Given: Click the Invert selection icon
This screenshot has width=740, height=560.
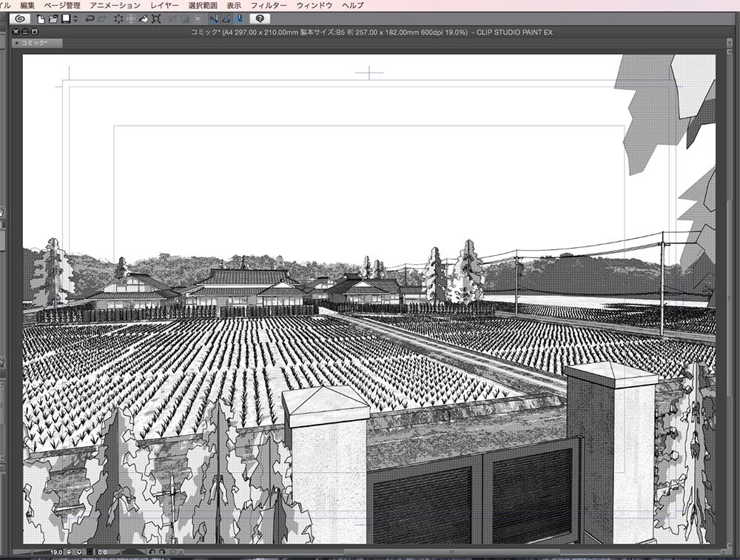Looking at the screenshot, I should pyautogui.click(x=185, y=19).
